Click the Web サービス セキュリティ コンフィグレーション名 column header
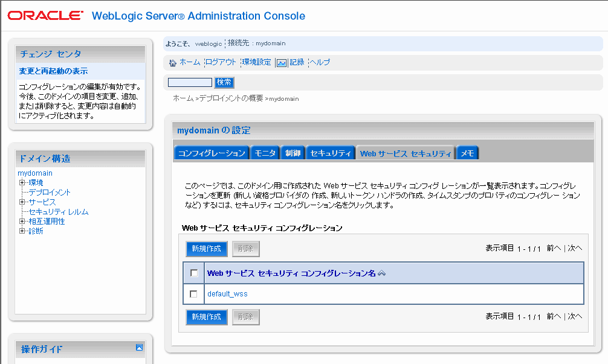 tap(291, 273)
